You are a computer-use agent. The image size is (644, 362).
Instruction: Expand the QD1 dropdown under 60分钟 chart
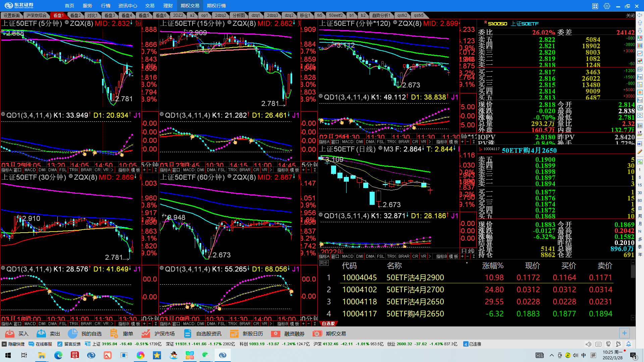162,268
